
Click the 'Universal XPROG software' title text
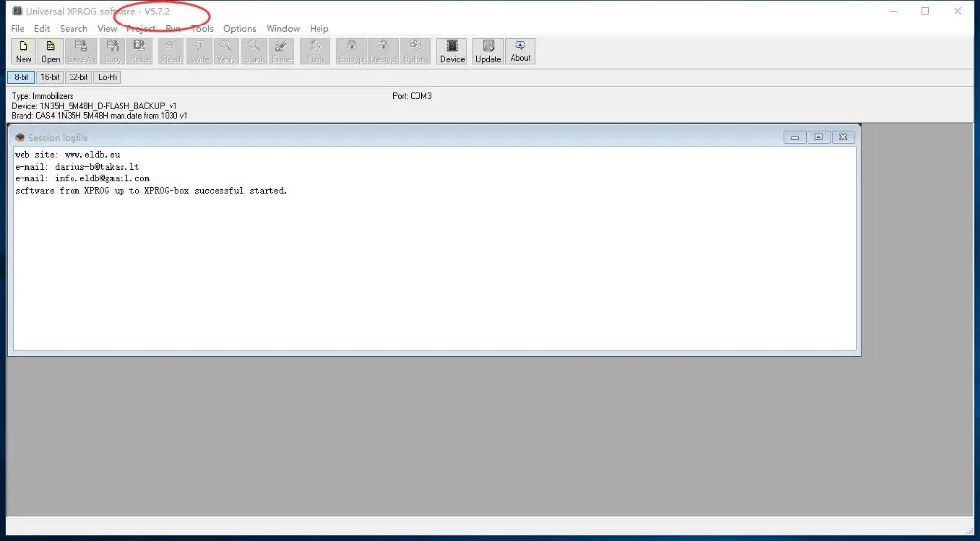click(80, 11)
